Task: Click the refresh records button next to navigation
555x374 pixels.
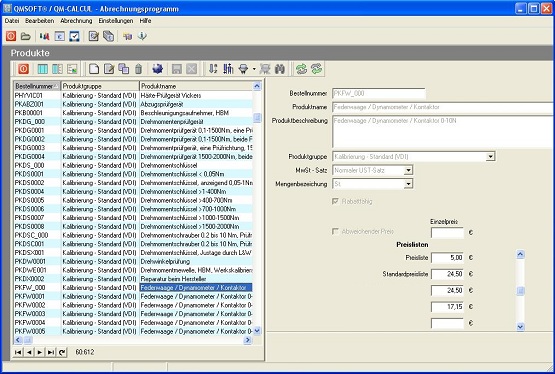Action: click(62, 352)
